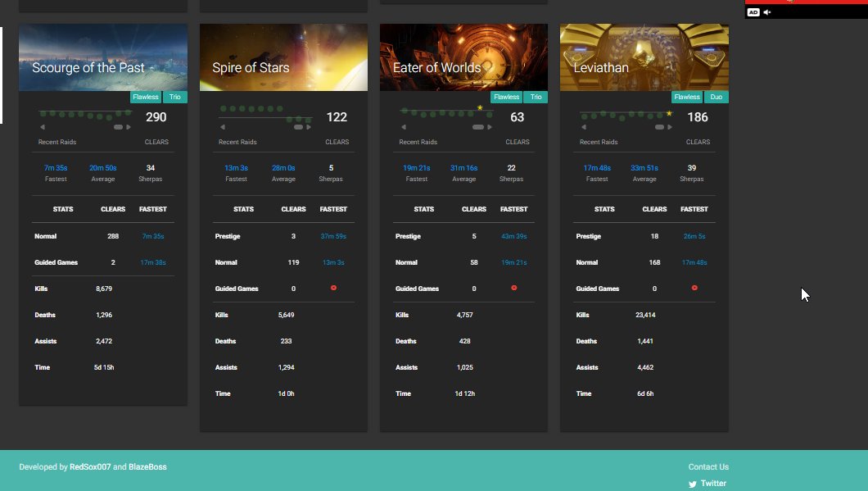Click red dot in Eater of Worlds Guided Games row
Screen dimensions: 868x491
[x=513, y=288]
